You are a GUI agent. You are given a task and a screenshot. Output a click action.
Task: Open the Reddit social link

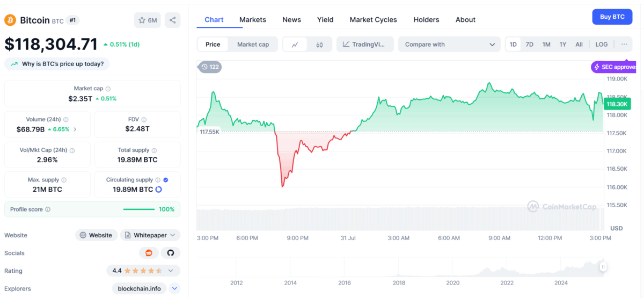pos(149,253)
